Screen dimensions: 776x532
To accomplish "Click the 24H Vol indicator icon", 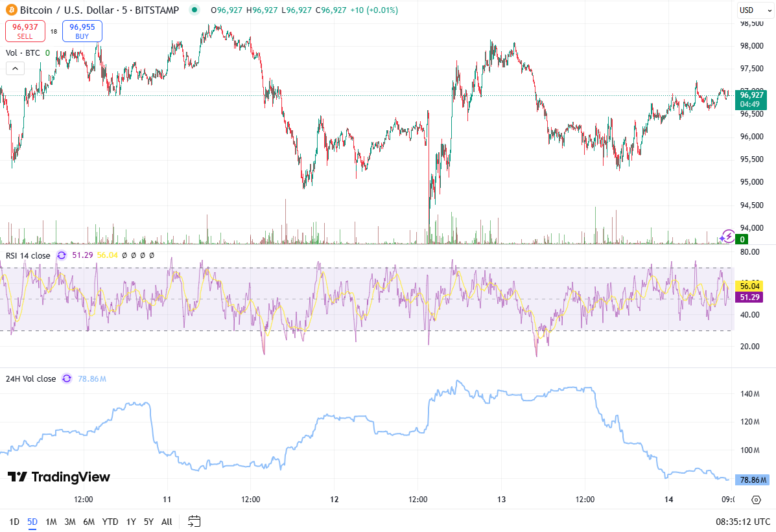I will [x=67, y=378].
